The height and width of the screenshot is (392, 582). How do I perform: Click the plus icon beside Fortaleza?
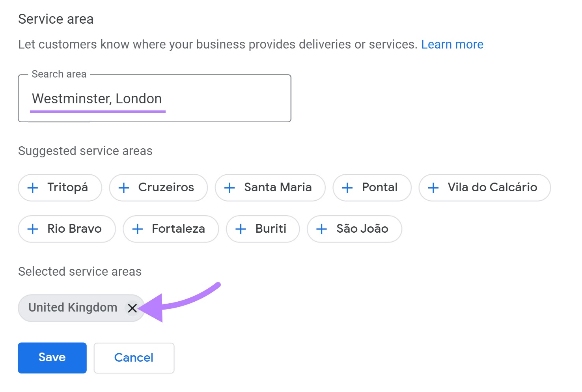click(x=138, y=229)
